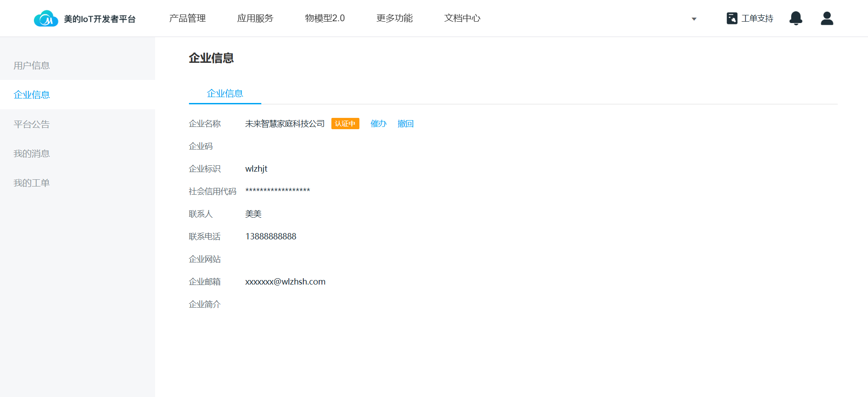868x397 pixels.
Task: Go to 物模型2.0 in top navigation
Action: point(325,19)
